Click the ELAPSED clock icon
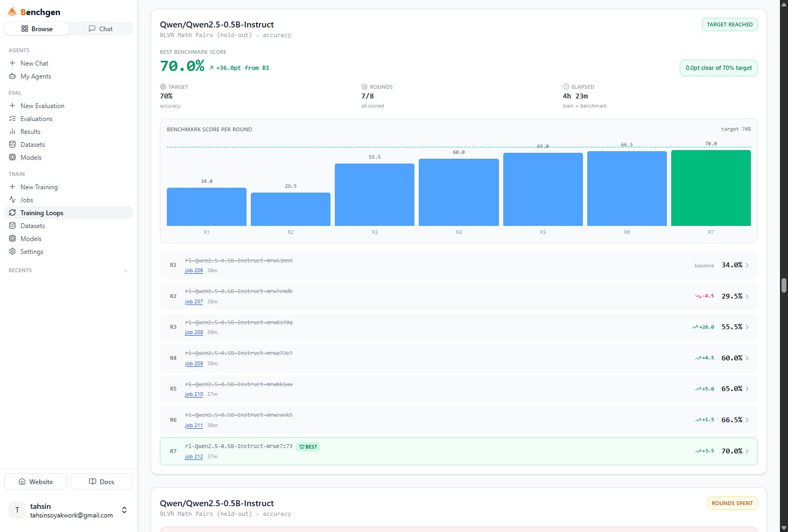Screen dimensions: 788x532 pyautogui.click(x=566, y=87)
